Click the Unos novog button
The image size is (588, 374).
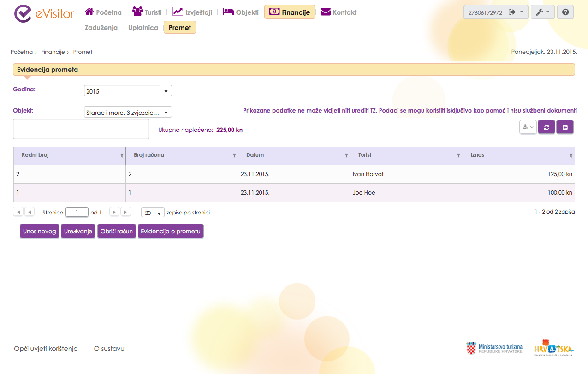coord(40,232)
